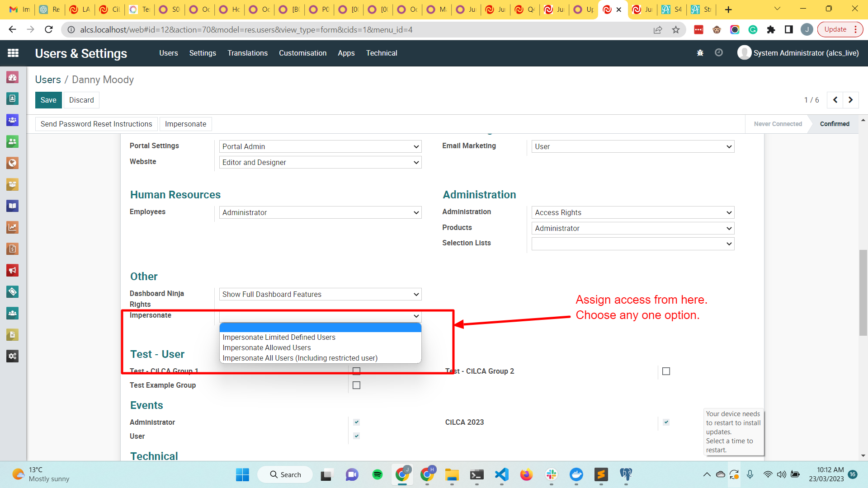Click the page vertical scrollbar thumb

coord(863,292)
